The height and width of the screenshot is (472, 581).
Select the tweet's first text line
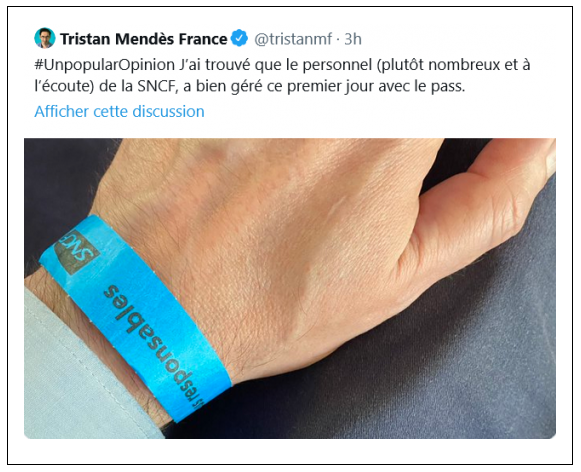coord(282,65)
